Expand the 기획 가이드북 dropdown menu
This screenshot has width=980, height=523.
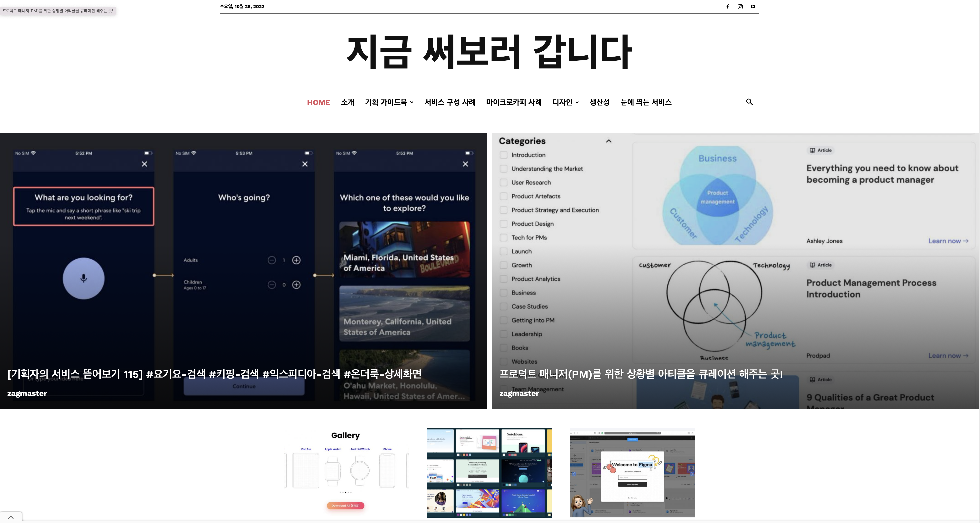pyautogui.click(x=389, y=102)
